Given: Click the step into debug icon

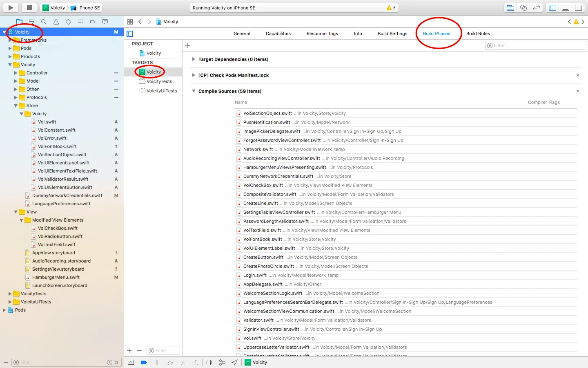Looking at the screenshot, I should tap(183, 362).
